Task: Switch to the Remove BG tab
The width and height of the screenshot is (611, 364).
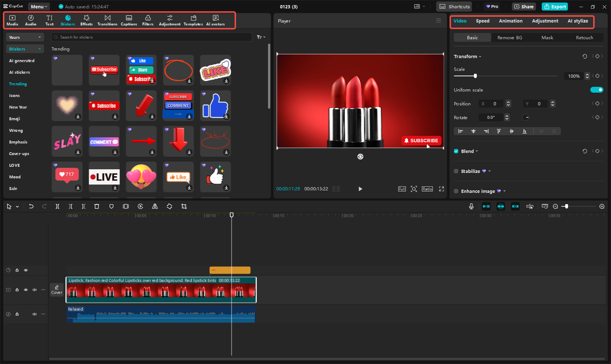Action: tap(509, 37)
